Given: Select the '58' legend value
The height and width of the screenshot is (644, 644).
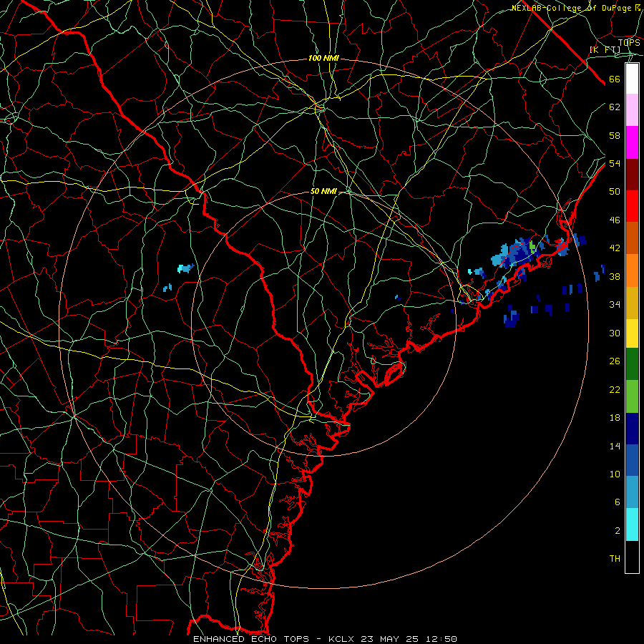Looking at the screenshot, I should [x=615, y=135].
